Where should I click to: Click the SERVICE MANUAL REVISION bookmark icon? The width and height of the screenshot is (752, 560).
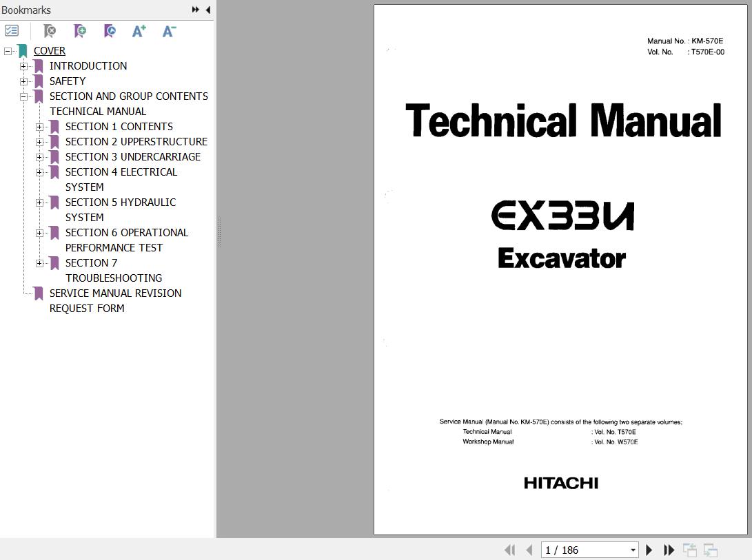pyautogui.click(x=39, y=293)
